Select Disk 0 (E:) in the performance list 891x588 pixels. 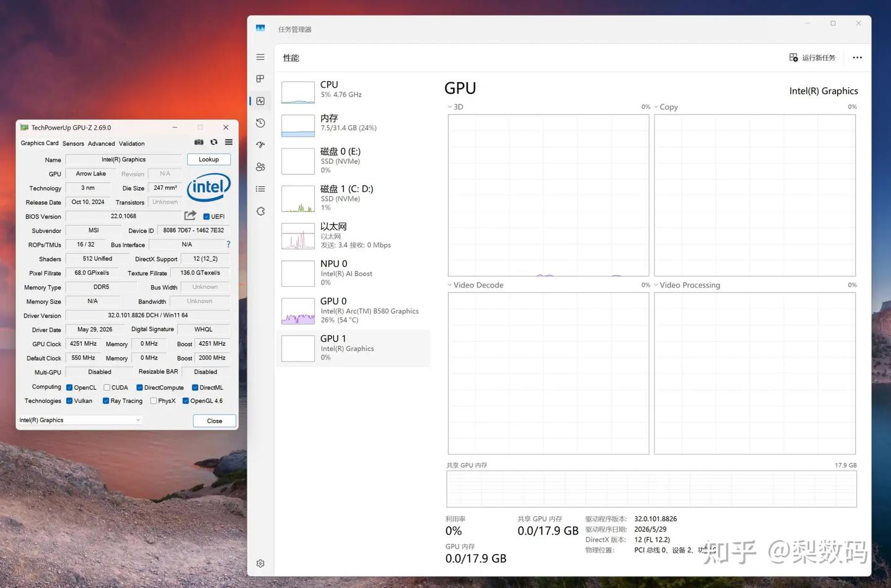tap(353, 161)
